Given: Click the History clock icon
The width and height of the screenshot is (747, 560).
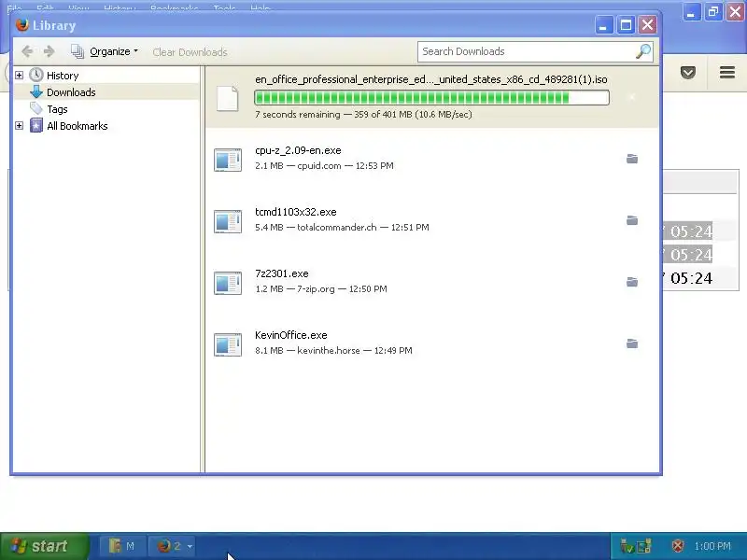Looking at the screenshot, I should [36, 75].
